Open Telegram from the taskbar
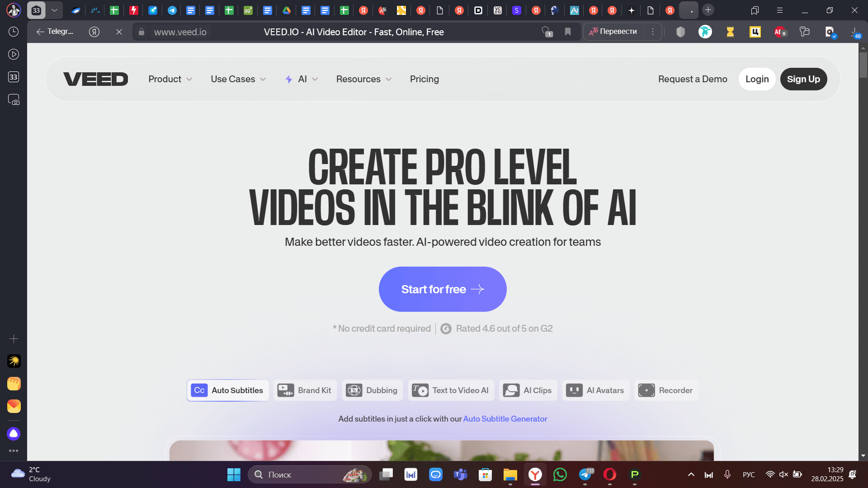The height and width of the screenshot is (488, 868). 585,475
